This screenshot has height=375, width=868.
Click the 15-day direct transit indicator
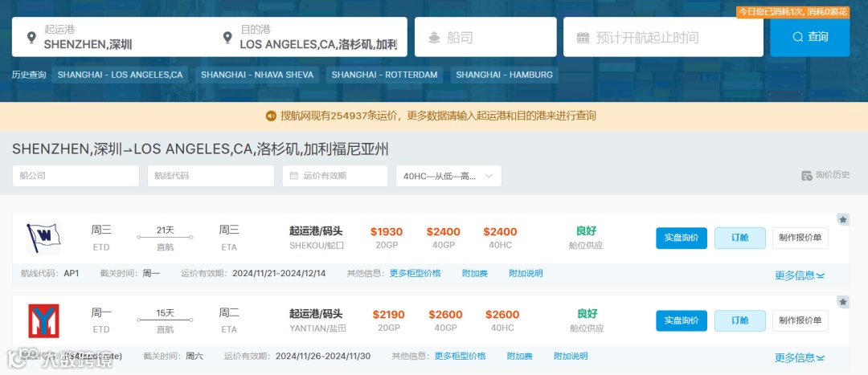(165, 320)
